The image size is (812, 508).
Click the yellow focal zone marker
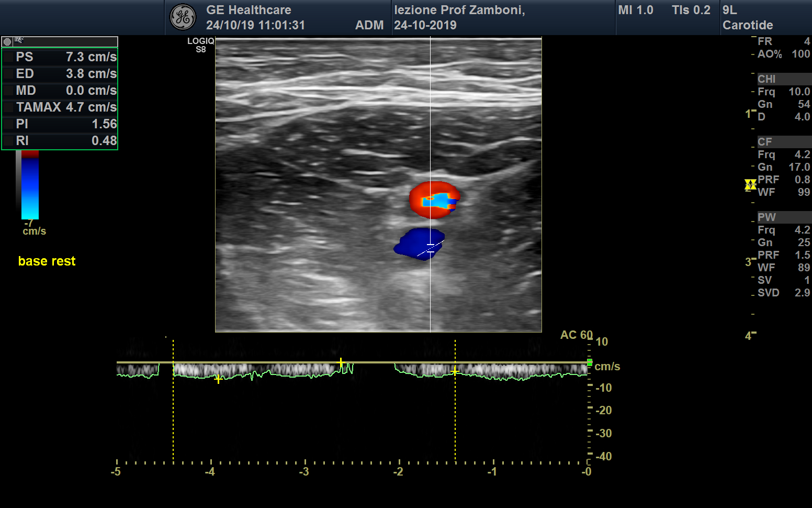pyautogui.click(x=750, y=184)
